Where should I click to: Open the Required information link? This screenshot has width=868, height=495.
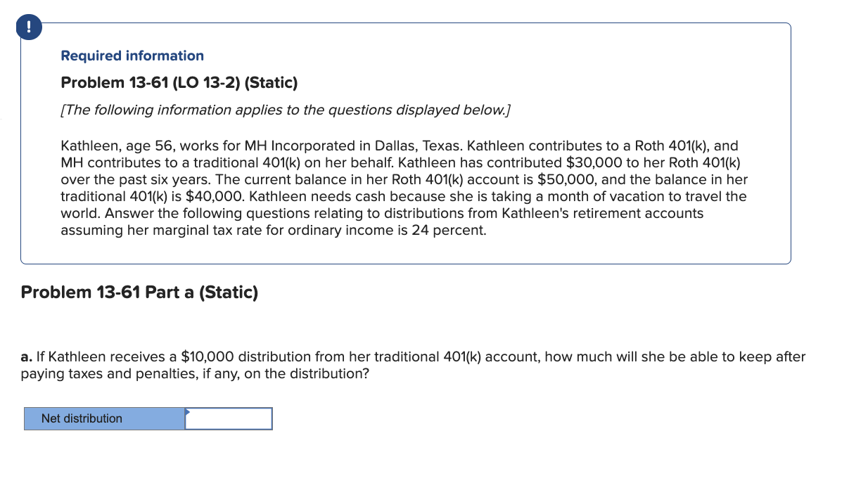[x=132, y=56]
